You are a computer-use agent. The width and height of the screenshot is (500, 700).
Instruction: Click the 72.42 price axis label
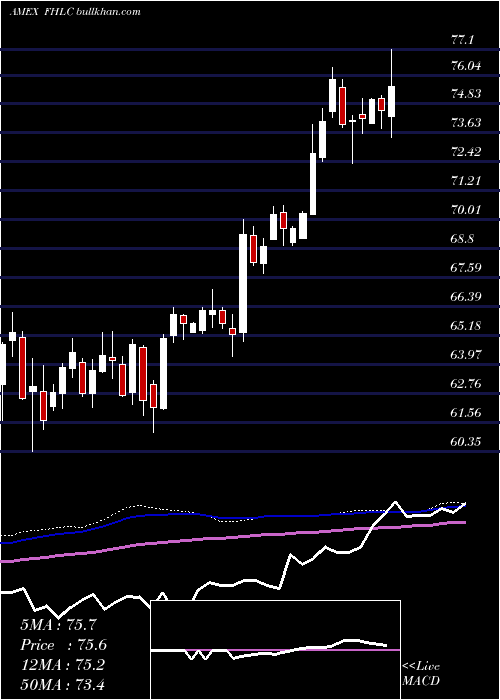(466, 152)
